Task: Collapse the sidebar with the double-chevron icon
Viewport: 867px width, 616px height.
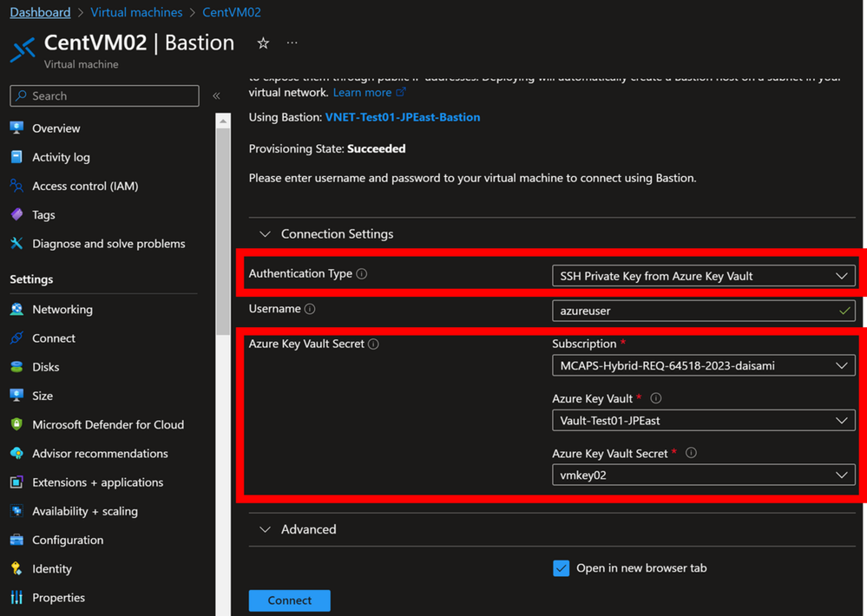Action: pyautogui.click(x=216, y=95)
